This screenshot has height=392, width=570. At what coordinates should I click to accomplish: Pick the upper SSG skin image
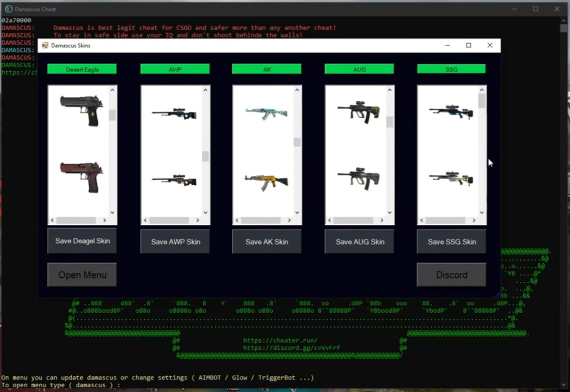pos(451,112)
